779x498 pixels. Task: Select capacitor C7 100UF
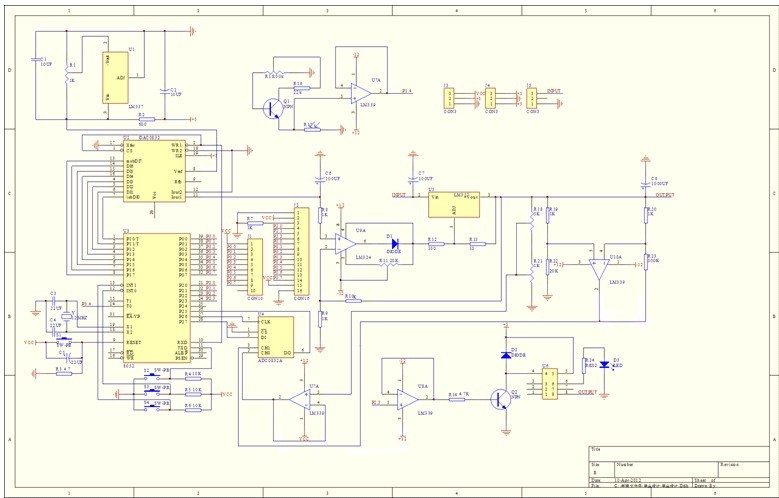412,178
